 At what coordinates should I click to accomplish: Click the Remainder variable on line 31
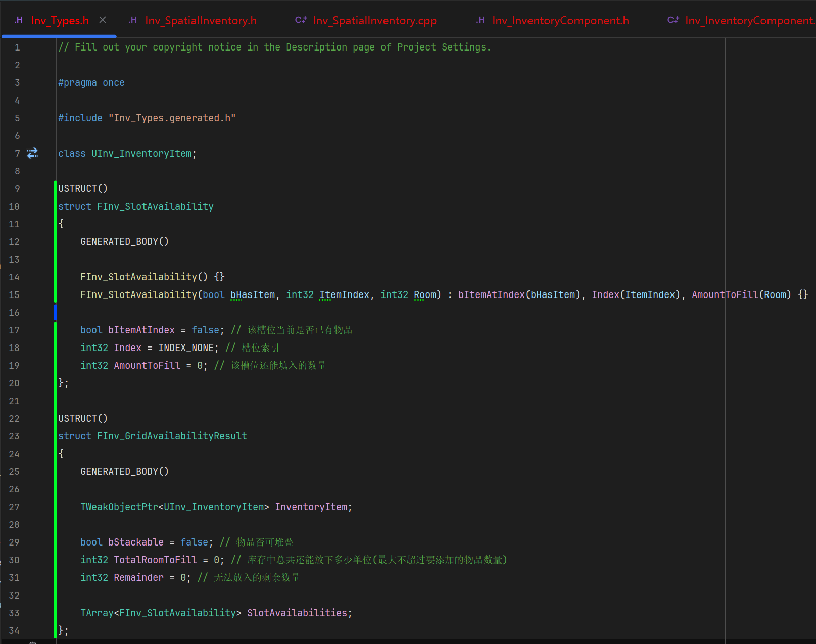(138, 578)
